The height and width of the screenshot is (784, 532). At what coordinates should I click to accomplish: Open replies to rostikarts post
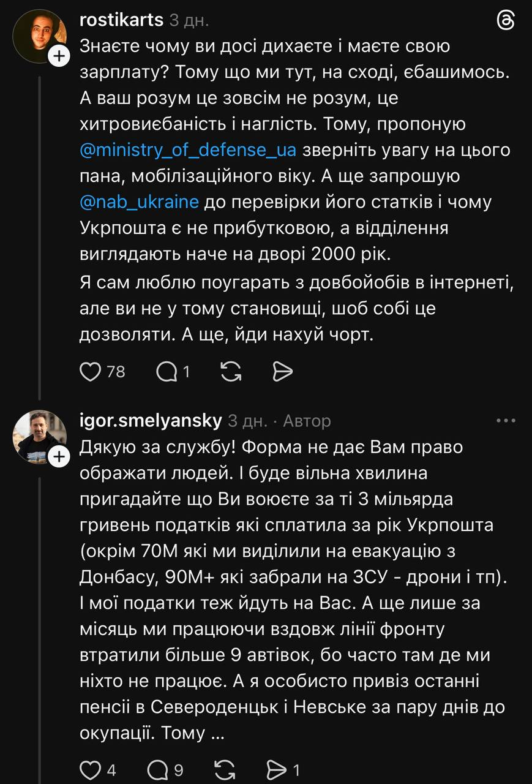click(167, 371)
